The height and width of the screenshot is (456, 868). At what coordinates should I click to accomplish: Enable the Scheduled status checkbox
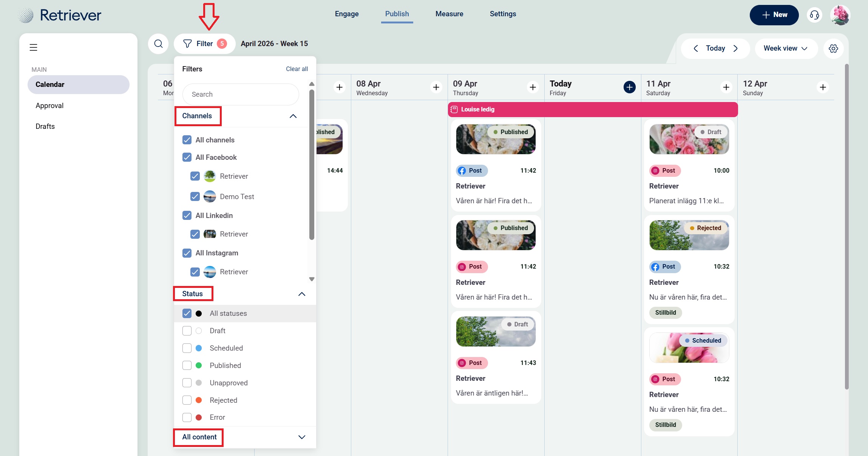coord(187,348)
